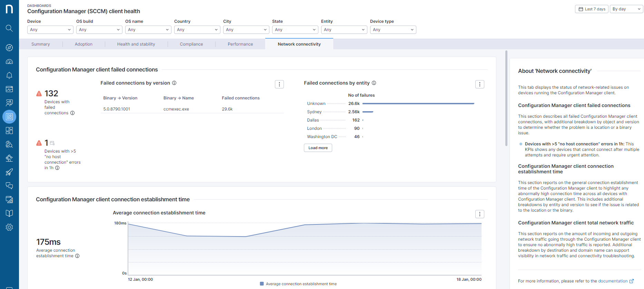The image size is (644, 289).
Task: Open the By day granularity dropdown
Action: (x=626, y=9)
